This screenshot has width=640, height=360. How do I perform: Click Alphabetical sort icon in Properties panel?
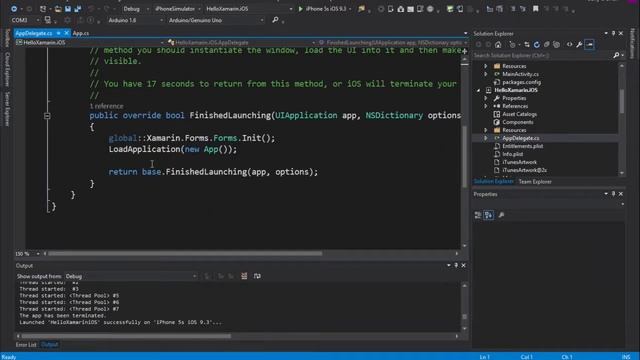[x=488, y=215]
